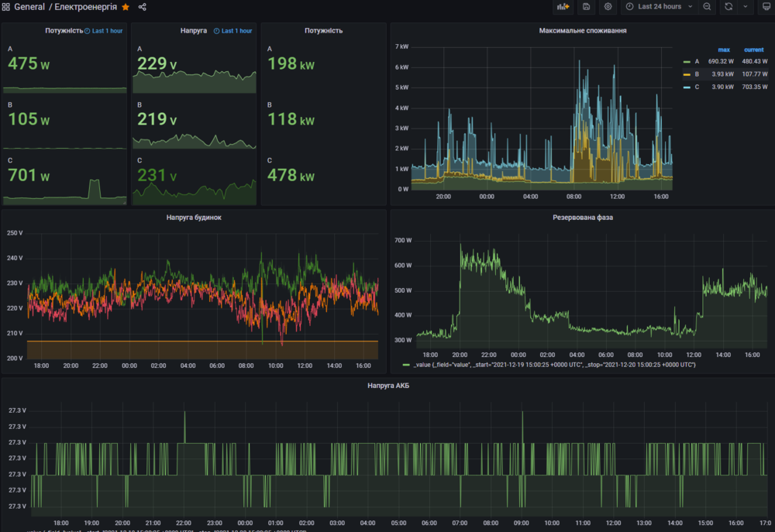Expand the refresh interval dropdown
Viewport: 775px width, 532px height.
(x=746, y=7)
